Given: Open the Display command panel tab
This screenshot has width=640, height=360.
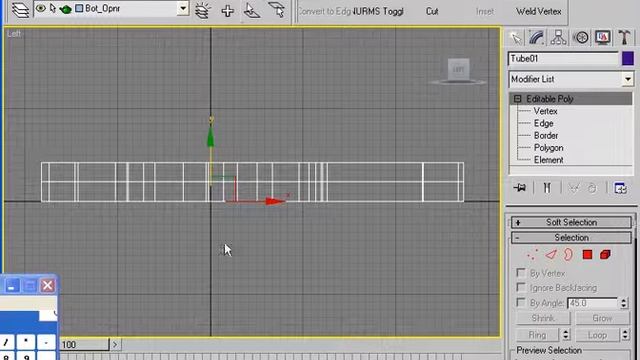Looking at the screenshot, I should (x=602, y=38).
